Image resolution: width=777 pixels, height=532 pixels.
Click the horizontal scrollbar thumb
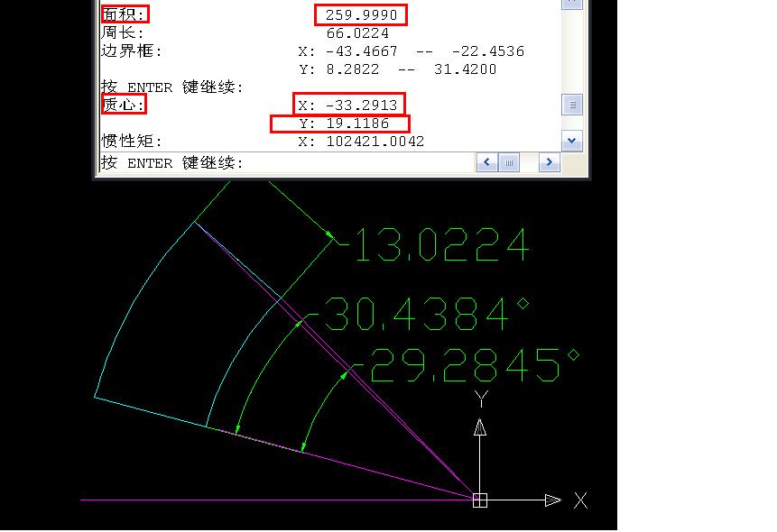[509, 162]
